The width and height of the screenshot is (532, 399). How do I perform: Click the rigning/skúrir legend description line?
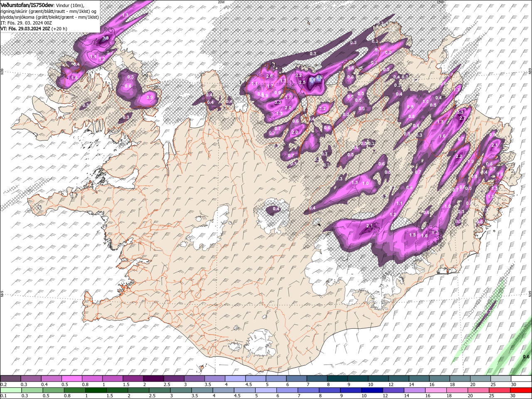[48, 11]
